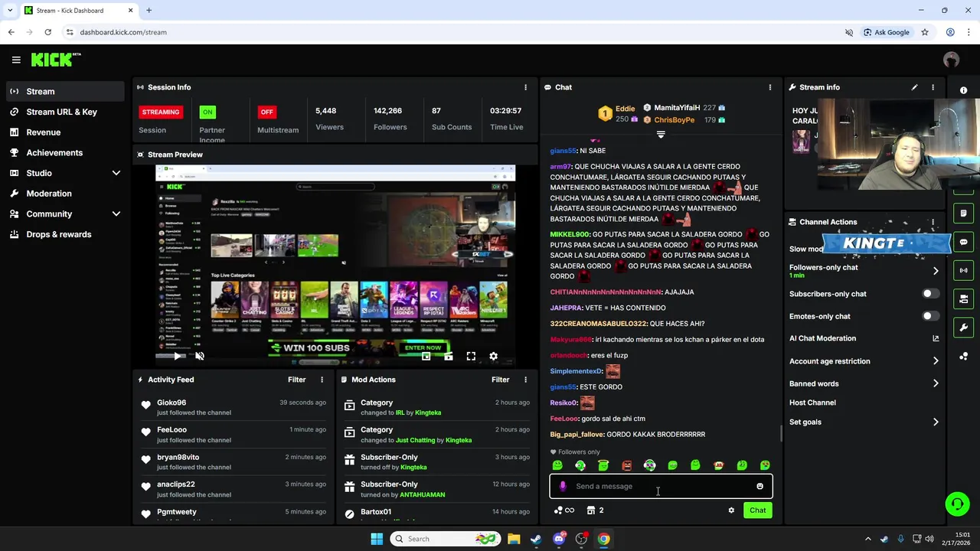This screenshot has height=551, width=980.
Task: Open Stream URL & Key page
Action: coord(65,112)
